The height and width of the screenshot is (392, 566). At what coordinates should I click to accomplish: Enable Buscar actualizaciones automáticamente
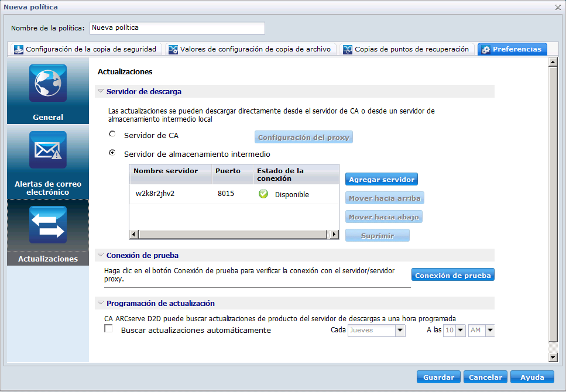(108, 329)
